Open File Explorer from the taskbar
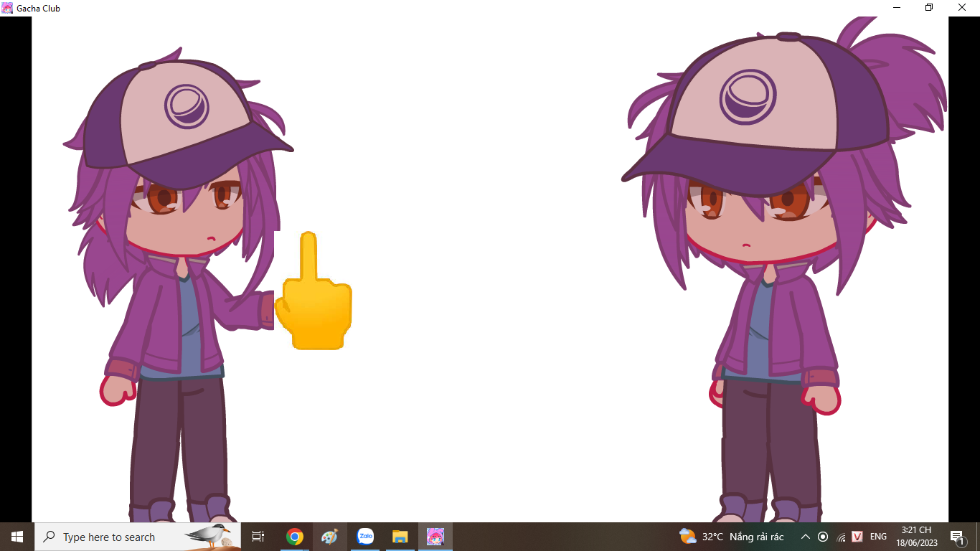980x551 pixels. (400, 537)
